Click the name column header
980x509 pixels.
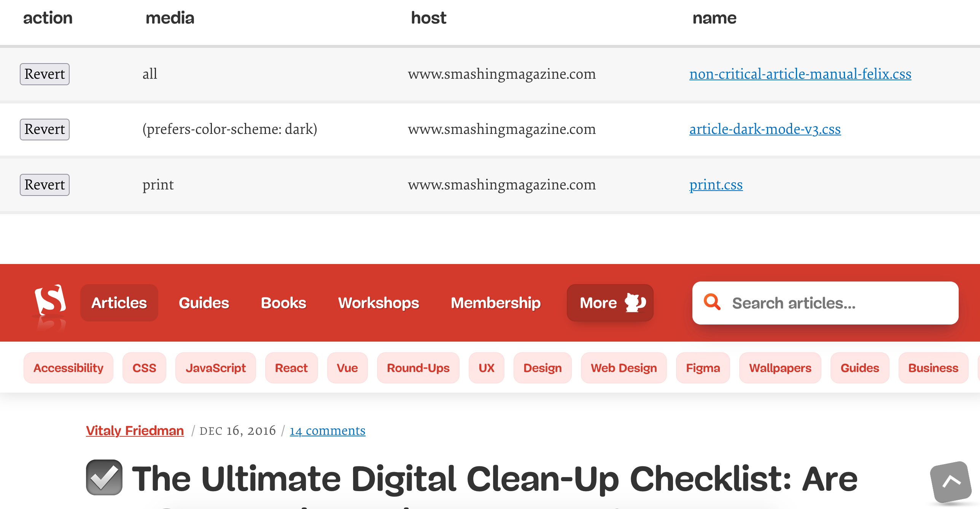click(714, 18)
